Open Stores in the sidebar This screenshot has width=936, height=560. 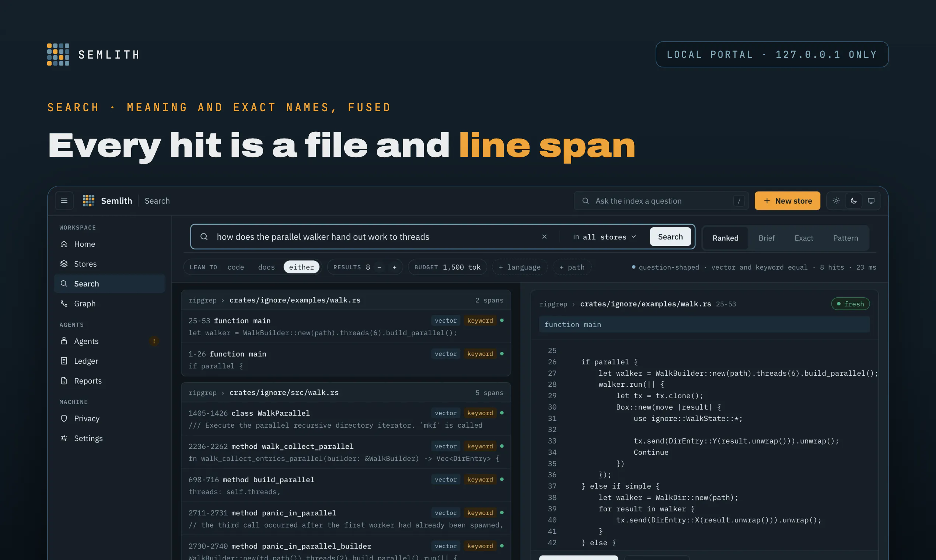click(109, 264)
